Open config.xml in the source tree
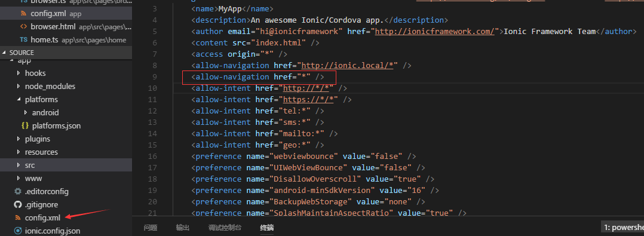 42,217
